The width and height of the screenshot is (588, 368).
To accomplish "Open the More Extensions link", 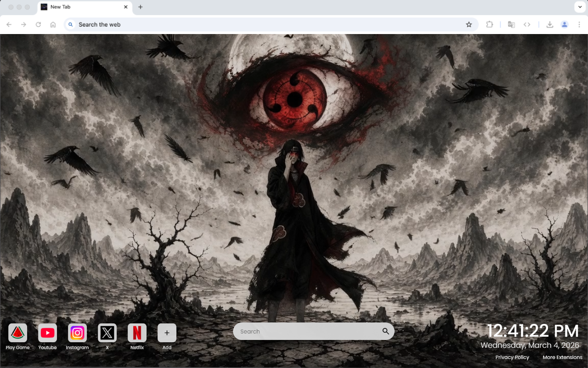I will click(x=562, y=357).
